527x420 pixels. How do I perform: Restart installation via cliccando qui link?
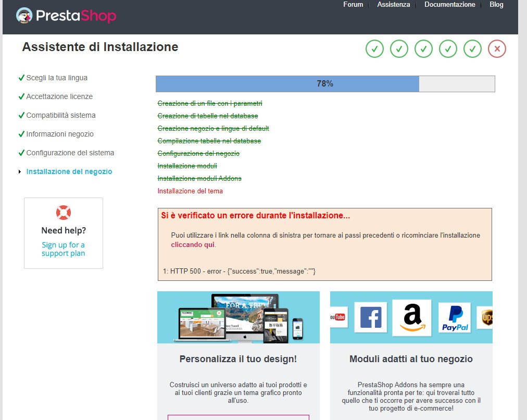(x=193, y=245)
